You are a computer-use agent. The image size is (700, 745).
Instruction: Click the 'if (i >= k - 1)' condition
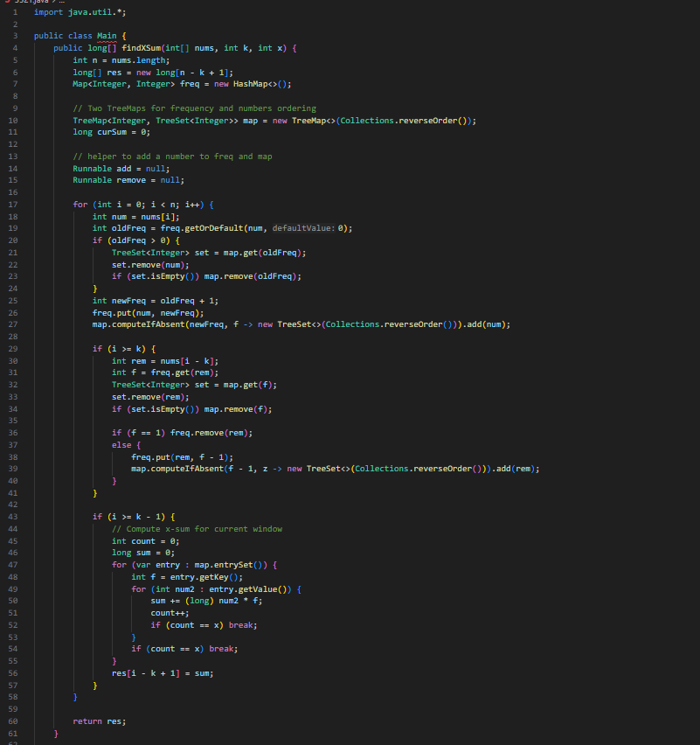point(129,517)
